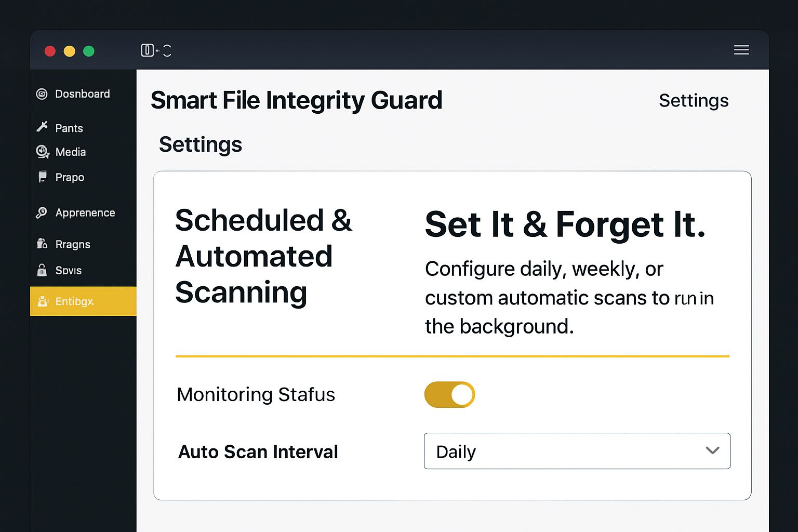Viewport: 798px width, 532px height.
Task: Click the Settings link in header
Action: pos(693,100)
